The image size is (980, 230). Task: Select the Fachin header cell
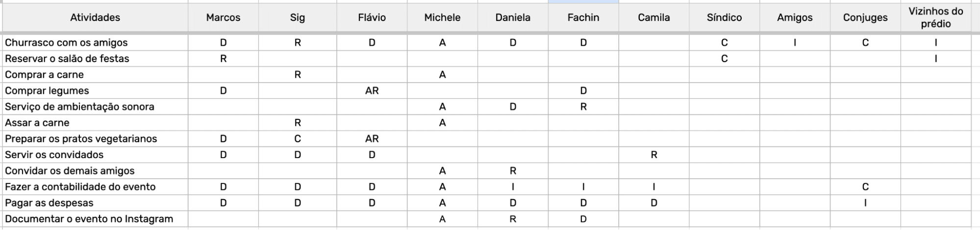(583, 18)
